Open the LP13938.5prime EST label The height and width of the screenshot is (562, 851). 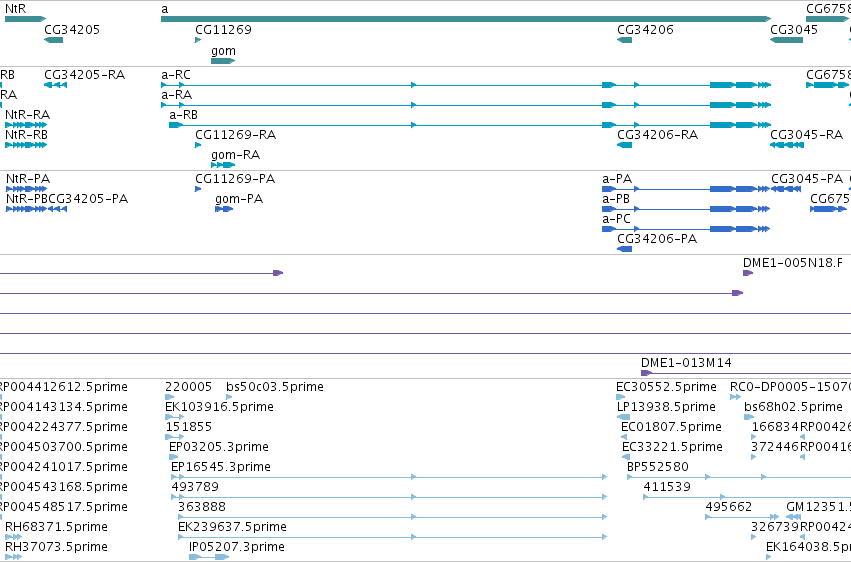666,406
